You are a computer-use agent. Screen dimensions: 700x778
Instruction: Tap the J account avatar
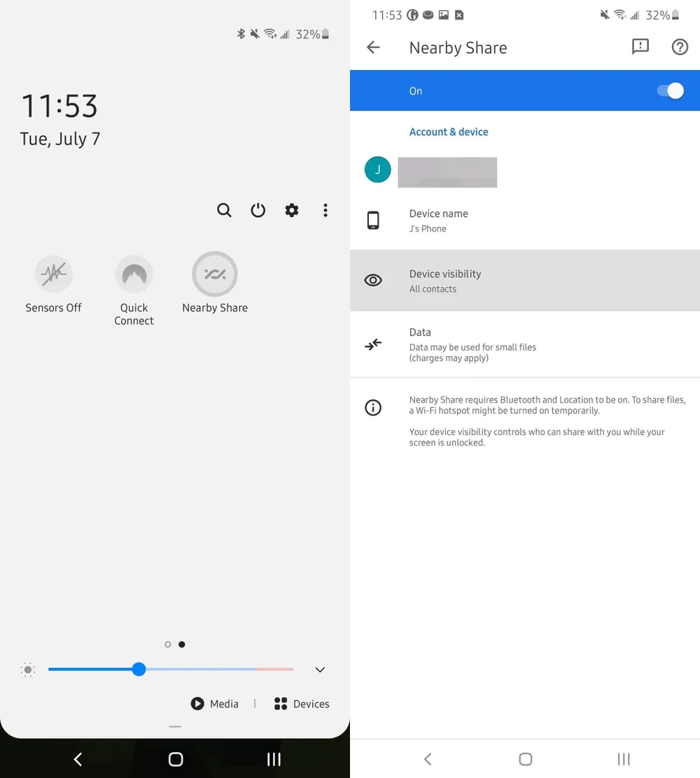[377, 169]
